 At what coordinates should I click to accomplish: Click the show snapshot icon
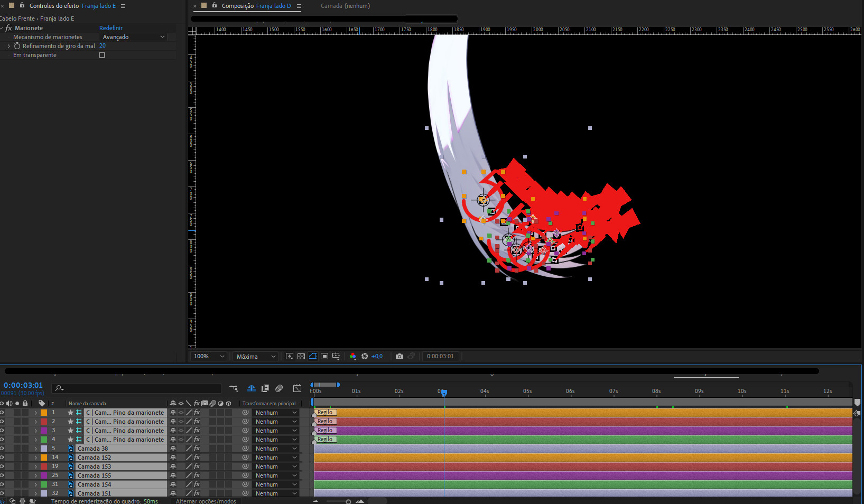pos(411,357)
